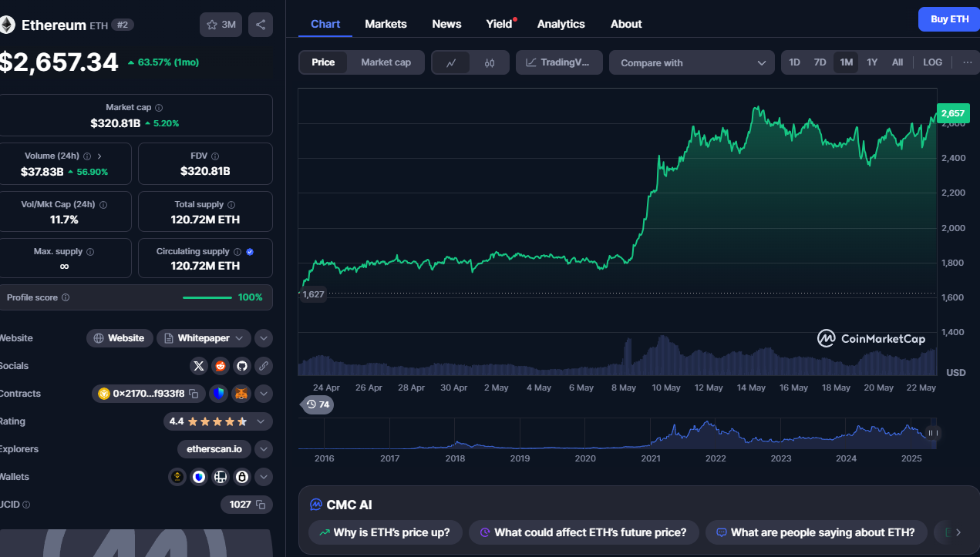Click the Circulating supply info icon

click(237, 252)
